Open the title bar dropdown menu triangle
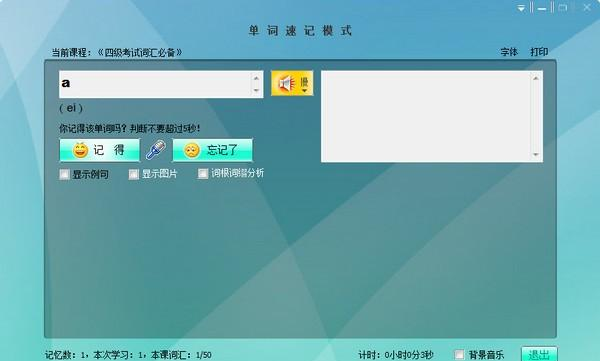Screen dimensions: 600x361 tap(521, 8)
